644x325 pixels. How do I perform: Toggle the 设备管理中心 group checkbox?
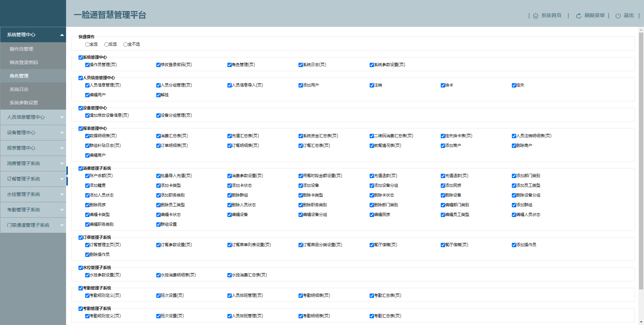(x=80, y=108)
